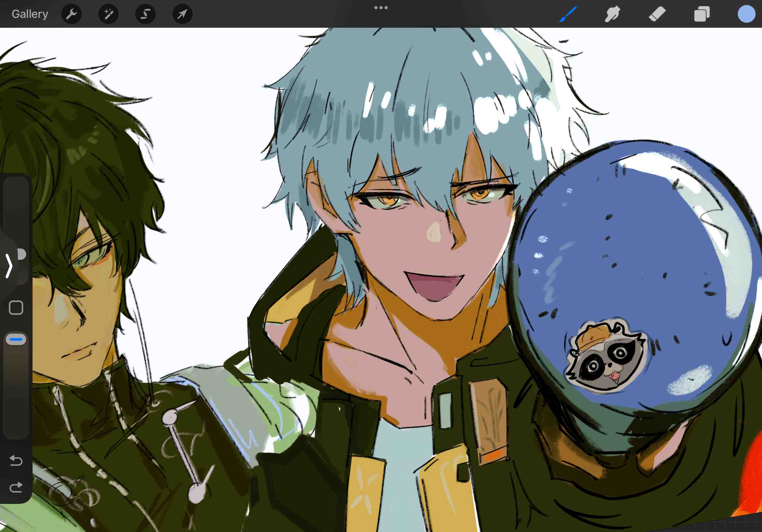Select the Brush paint tool
The width and height of the screenshot is (762, 532).
(568, 14)
